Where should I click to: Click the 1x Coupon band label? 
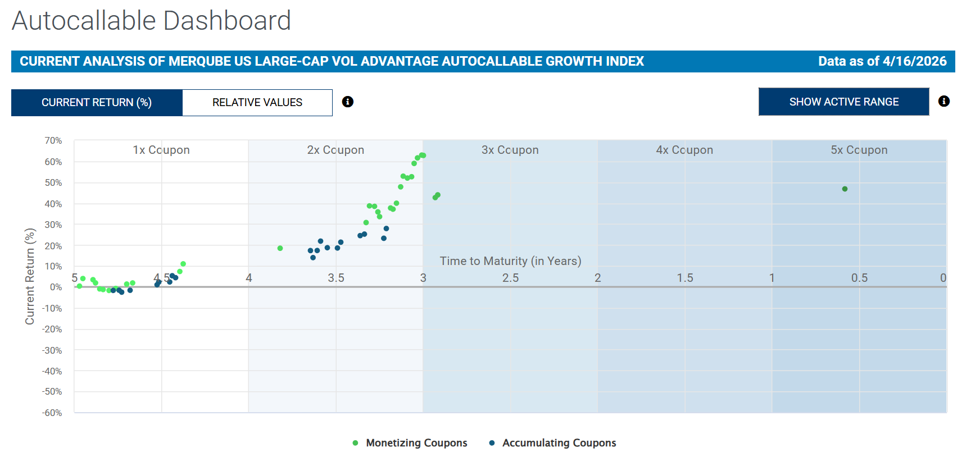coord(161,150)
